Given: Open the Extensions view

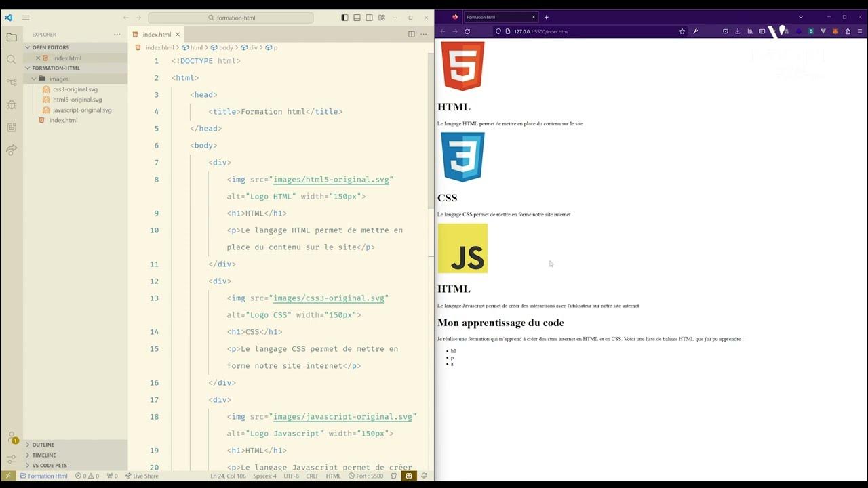Looking at the screenshot, I should pyautogui.click(x=12, y=127).
